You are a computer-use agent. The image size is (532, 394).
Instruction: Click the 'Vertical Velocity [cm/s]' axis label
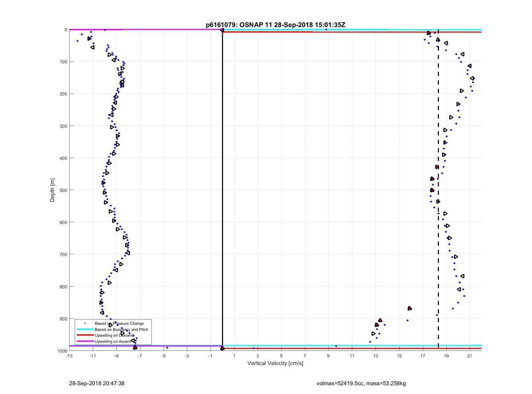(x=275, y=363)
